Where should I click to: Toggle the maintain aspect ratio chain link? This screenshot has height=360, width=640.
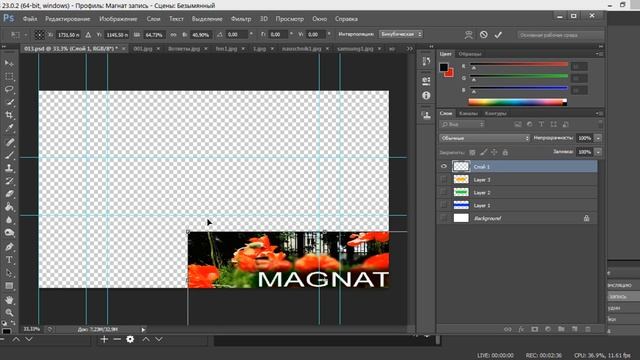click(173, 35)
